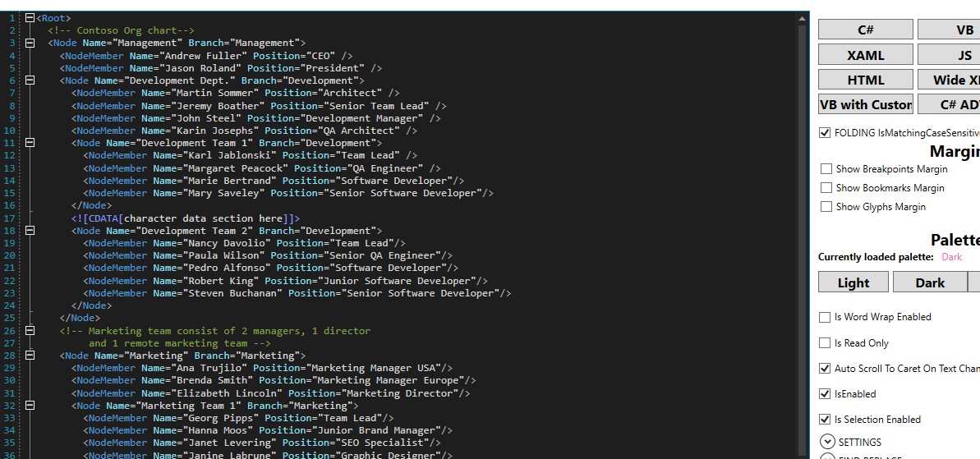
Task: Select the Dark palette button
Action: point(929,282)
